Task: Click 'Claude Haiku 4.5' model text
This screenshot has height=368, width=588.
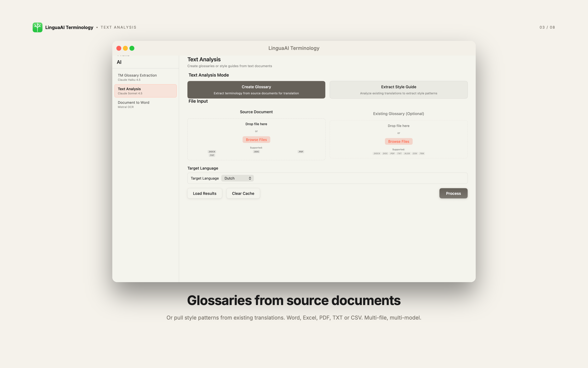Action: tap(129, 80)
